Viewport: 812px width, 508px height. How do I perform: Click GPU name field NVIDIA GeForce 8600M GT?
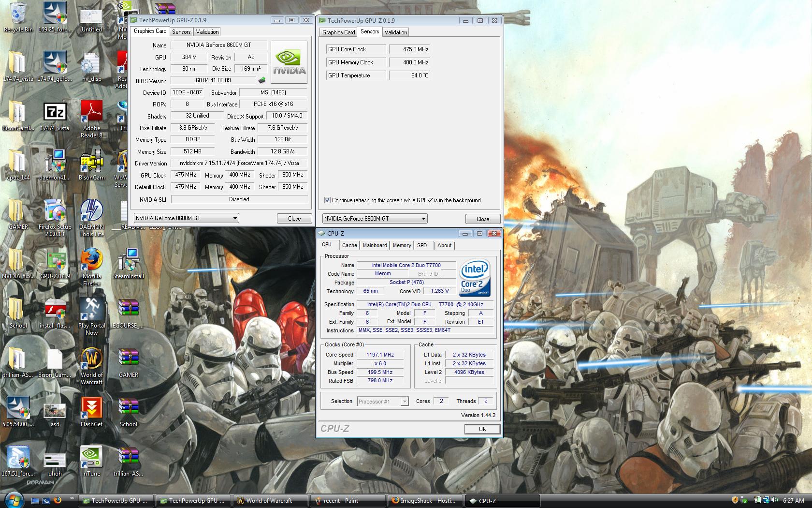tap(218, 45)
